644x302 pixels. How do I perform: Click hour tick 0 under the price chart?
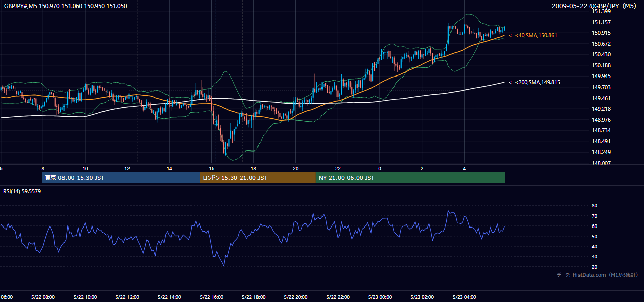tap(380, 168)
